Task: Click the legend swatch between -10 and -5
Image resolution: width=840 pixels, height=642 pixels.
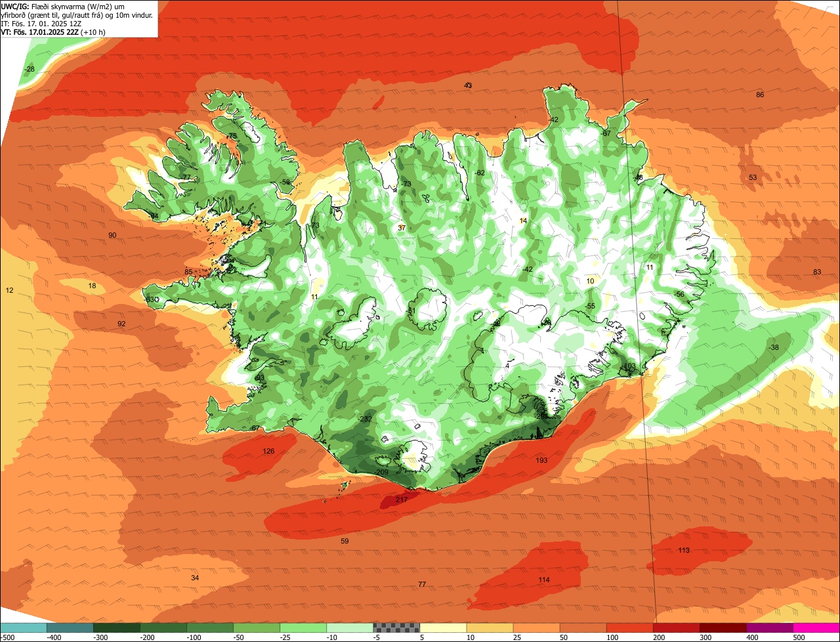Action: [x=350, y=628]
